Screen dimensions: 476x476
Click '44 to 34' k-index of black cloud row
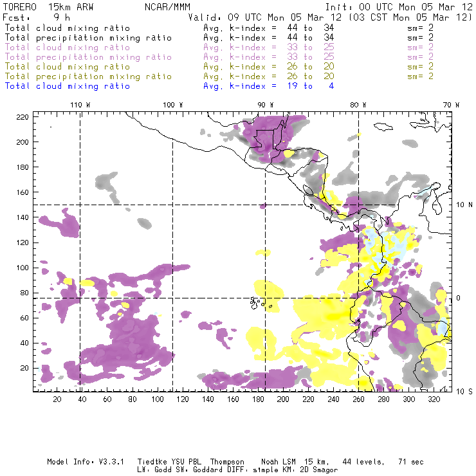311,28
